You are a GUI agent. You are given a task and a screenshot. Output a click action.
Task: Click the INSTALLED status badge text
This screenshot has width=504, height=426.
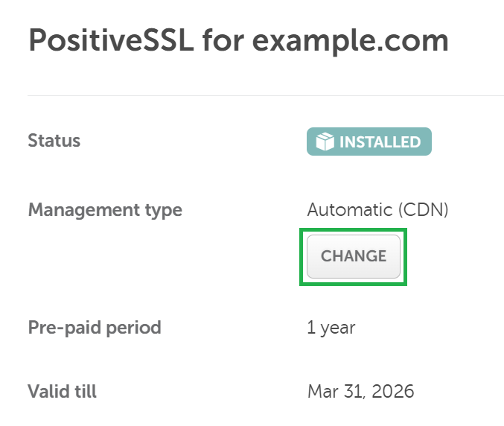[x=380, y=142]
